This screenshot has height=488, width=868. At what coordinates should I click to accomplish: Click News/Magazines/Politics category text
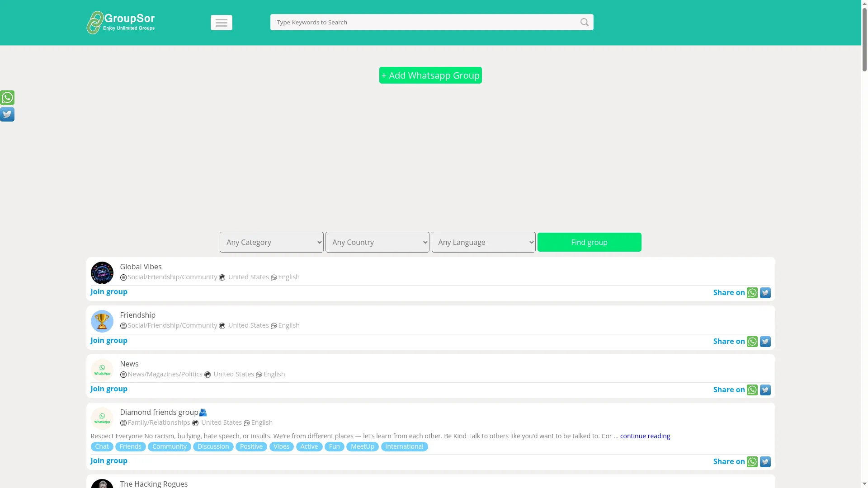click(165, 374)
